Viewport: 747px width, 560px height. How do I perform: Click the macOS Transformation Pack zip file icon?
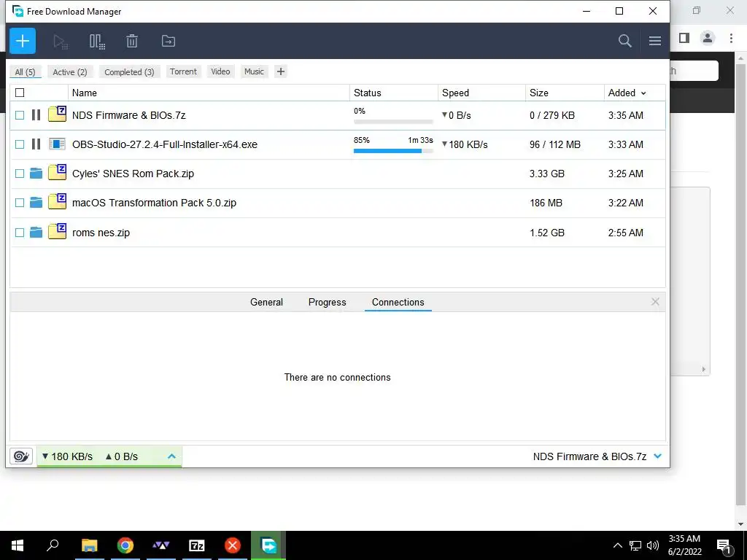[x=57, y=201]
